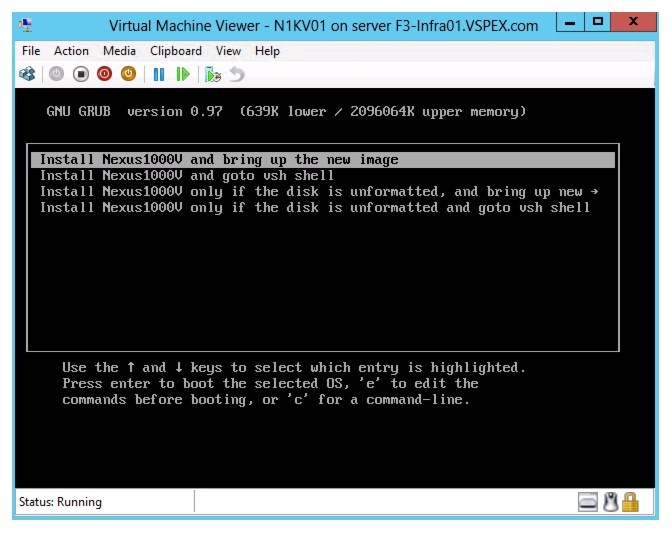Shut down the VM with red power icon

105,74
